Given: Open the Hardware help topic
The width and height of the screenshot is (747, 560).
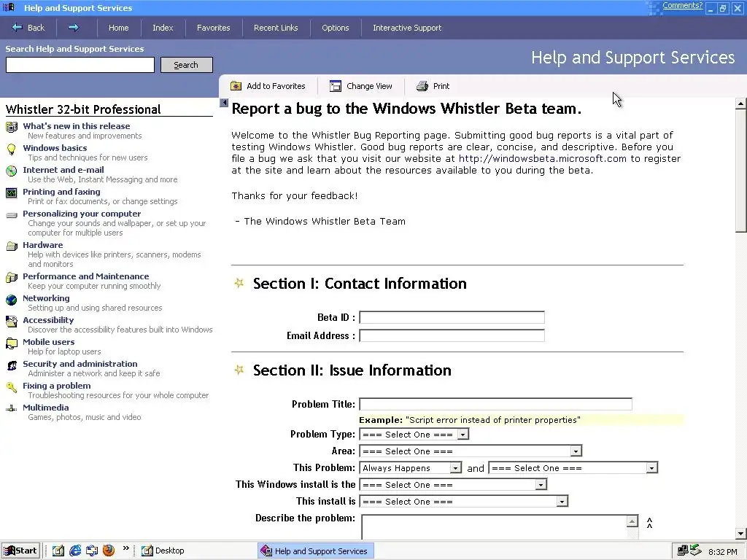Looking at the screenshot, I should (43, 245).
